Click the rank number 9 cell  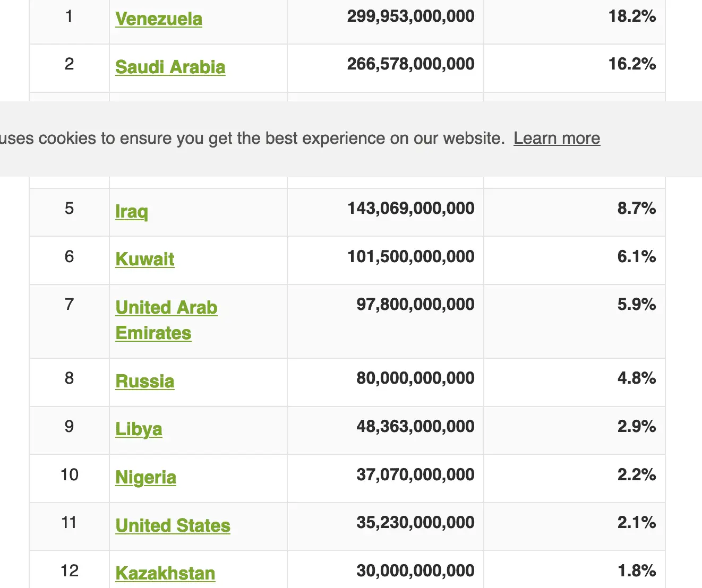pyautogui.click(x=69, y=427)
